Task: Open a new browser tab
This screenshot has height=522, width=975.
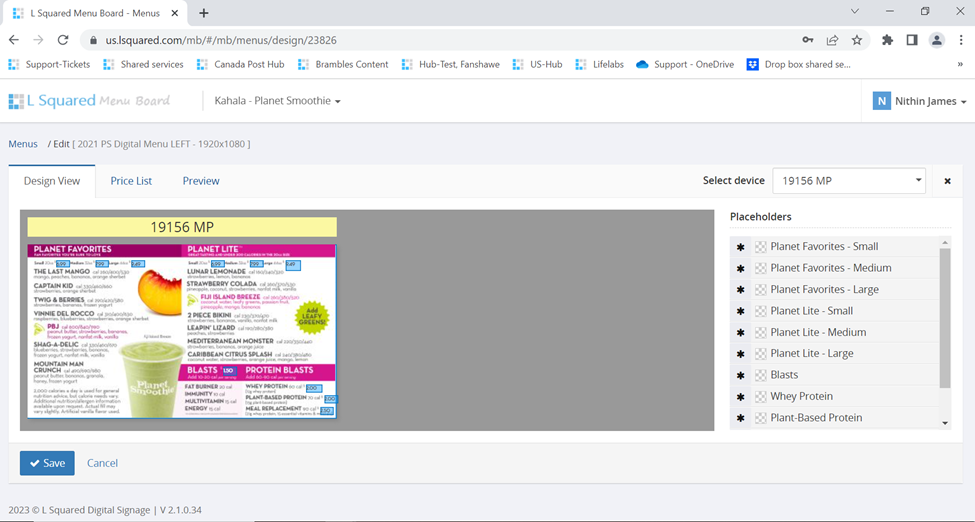Action: click(x=203, y=13)
